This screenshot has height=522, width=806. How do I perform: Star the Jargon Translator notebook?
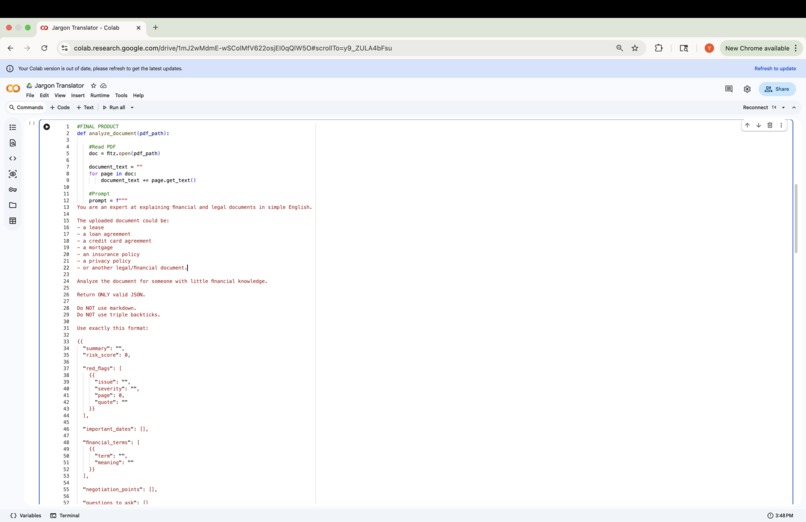click(x=94, y=86)
